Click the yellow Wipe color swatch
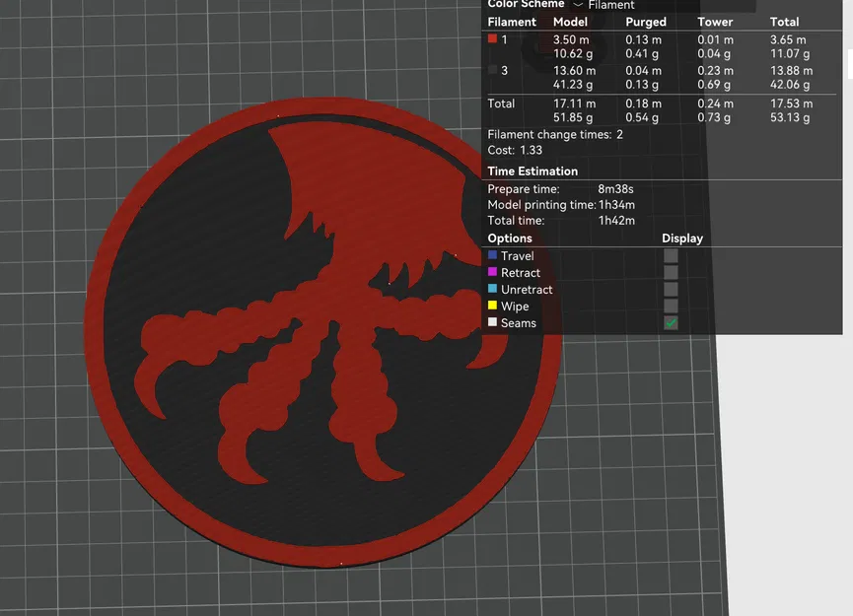Viewport: 853px width, 616px height. 492,305
